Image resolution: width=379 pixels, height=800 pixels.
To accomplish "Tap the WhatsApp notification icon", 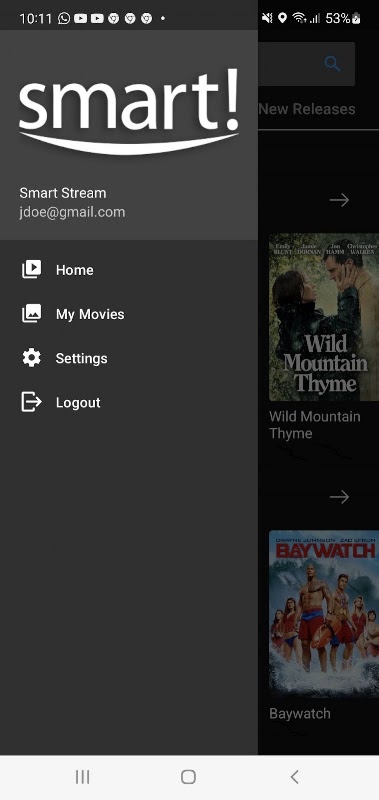I will 64,18.
